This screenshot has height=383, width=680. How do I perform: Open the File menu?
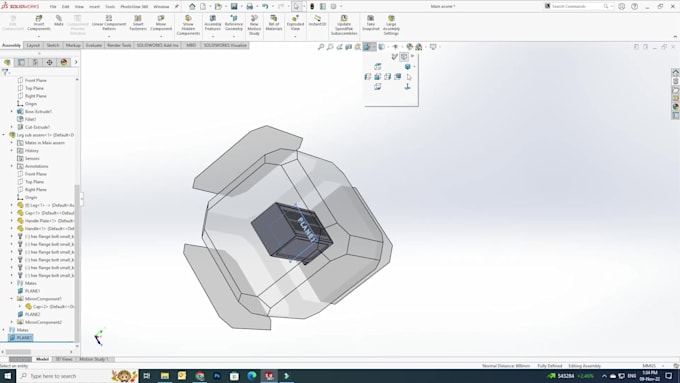53,7
